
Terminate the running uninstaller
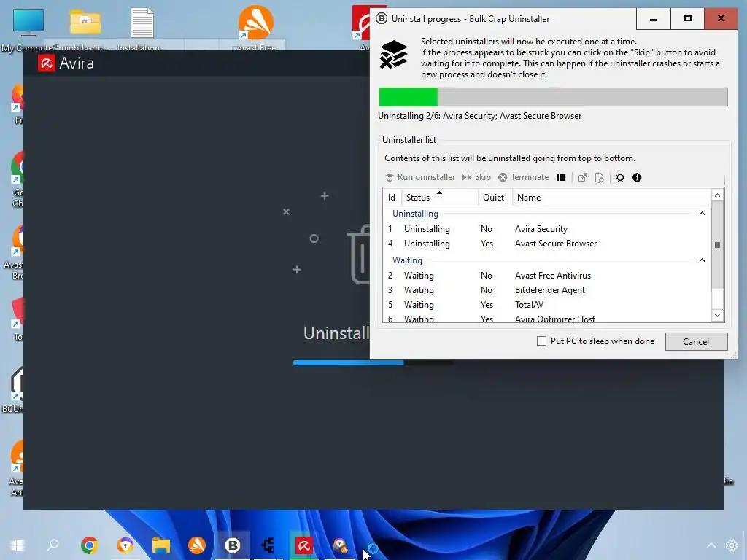tap(524, 177)
